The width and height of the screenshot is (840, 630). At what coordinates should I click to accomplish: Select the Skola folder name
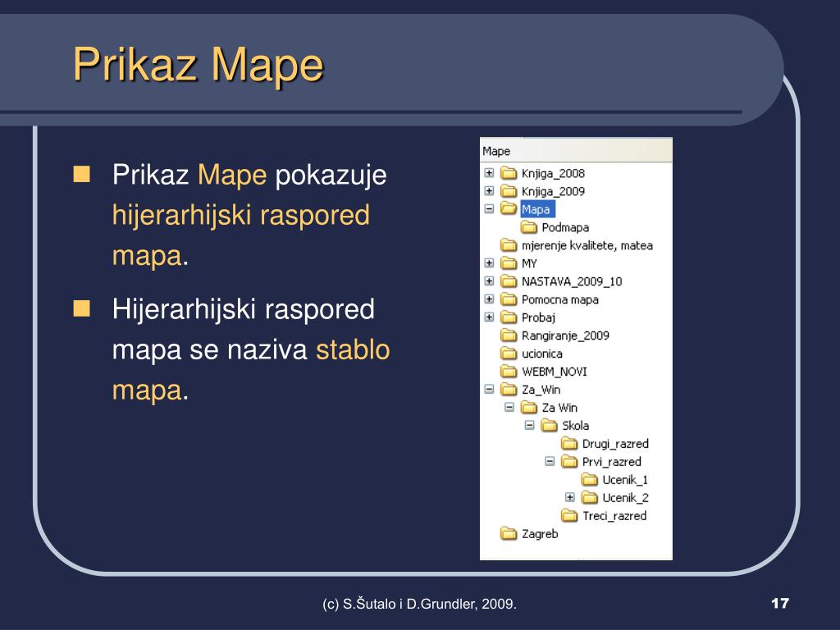click(x=575, y=426)
